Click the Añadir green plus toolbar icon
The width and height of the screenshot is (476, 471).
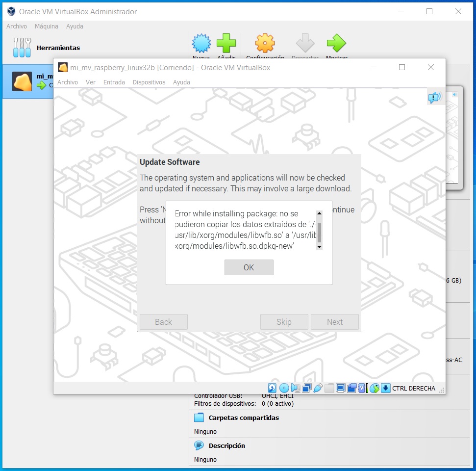(x=226, y=43)
